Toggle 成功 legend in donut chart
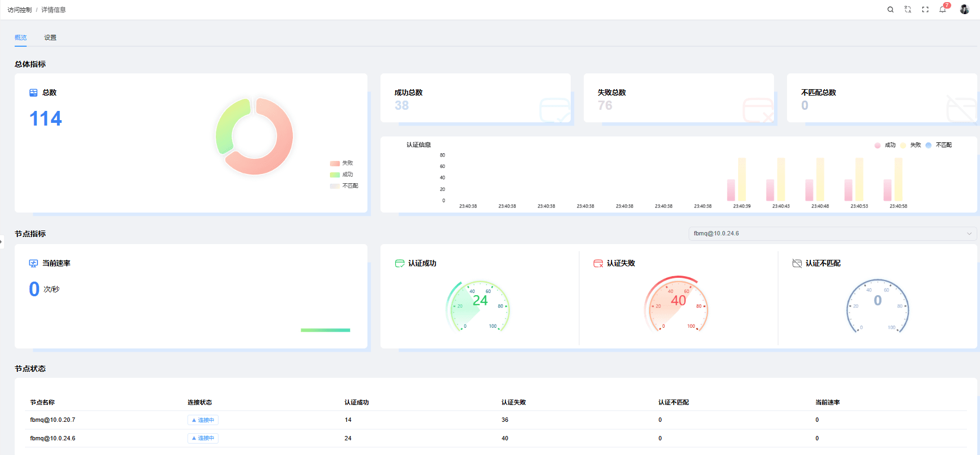The width and height of the screenshot is (980, 455). click(341, 174)
